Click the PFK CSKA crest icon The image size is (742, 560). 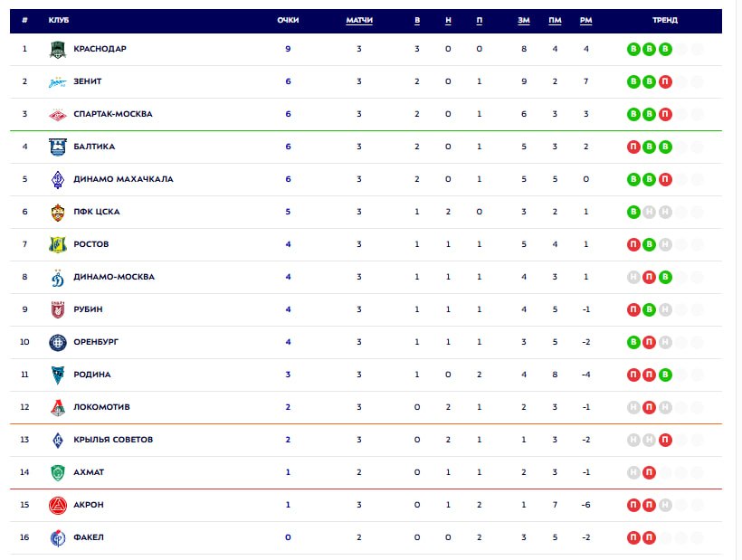(x=58, y=212)
